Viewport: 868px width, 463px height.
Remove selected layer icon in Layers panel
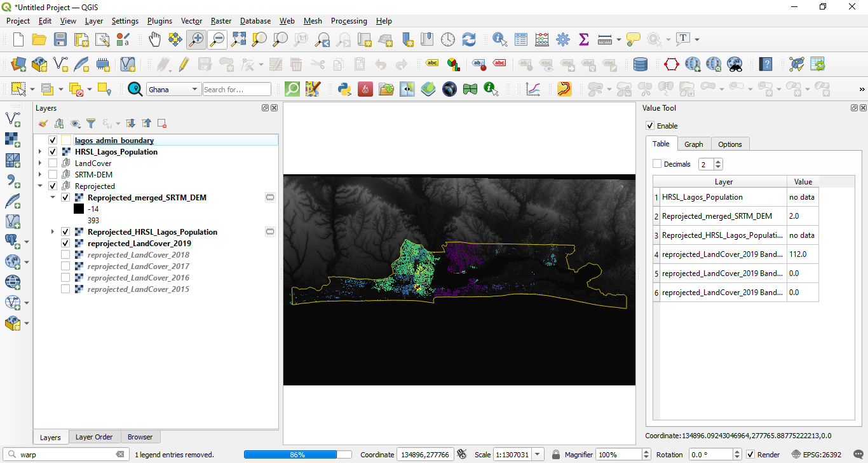coord(162,123)
